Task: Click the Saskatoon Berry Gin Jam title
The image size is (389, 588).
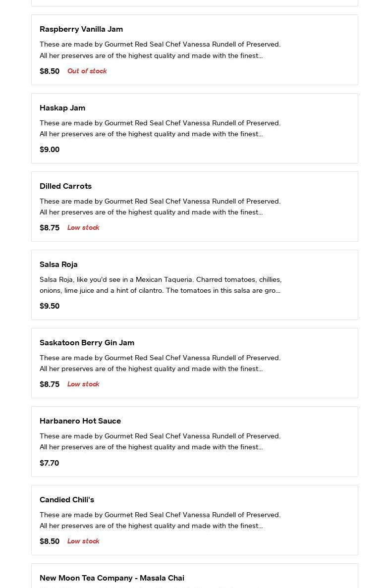Action: tap(87, 343)
